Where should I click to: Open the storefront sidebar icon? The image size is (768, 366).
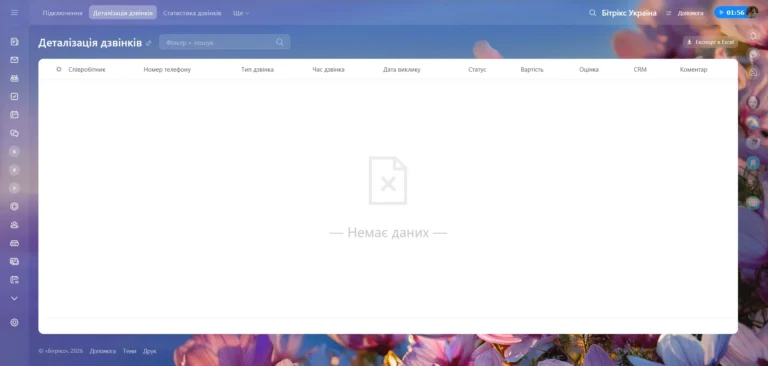(x=14, y=243)
